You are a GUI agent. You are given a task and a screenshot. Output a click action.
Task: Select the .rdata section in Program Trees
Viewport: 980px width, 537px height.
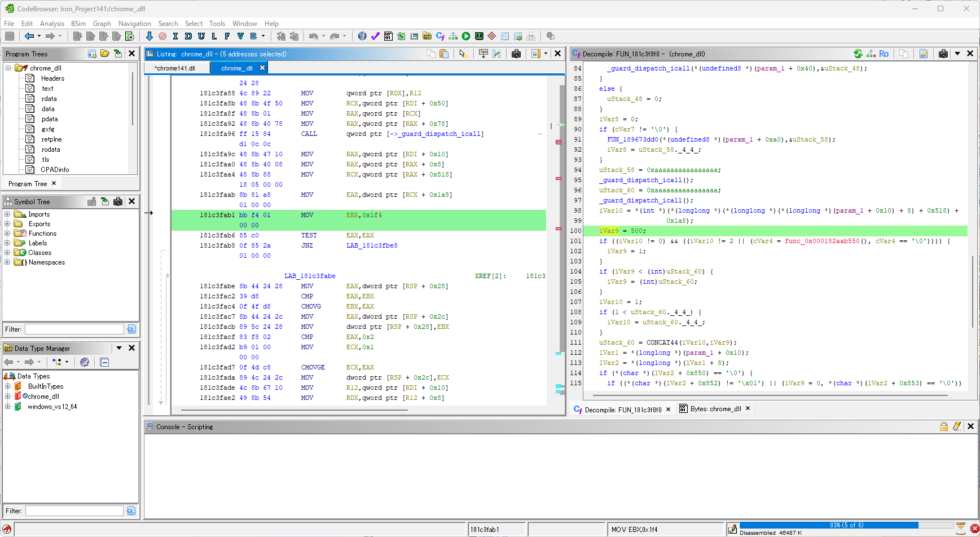[49, 99]
